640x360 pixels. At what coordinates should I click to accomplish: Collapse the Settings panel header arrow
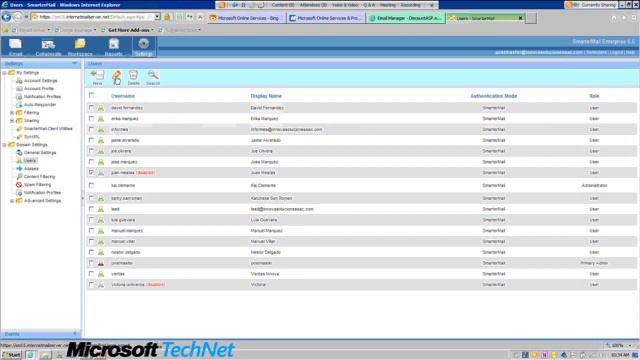click(x=74, y=64)
